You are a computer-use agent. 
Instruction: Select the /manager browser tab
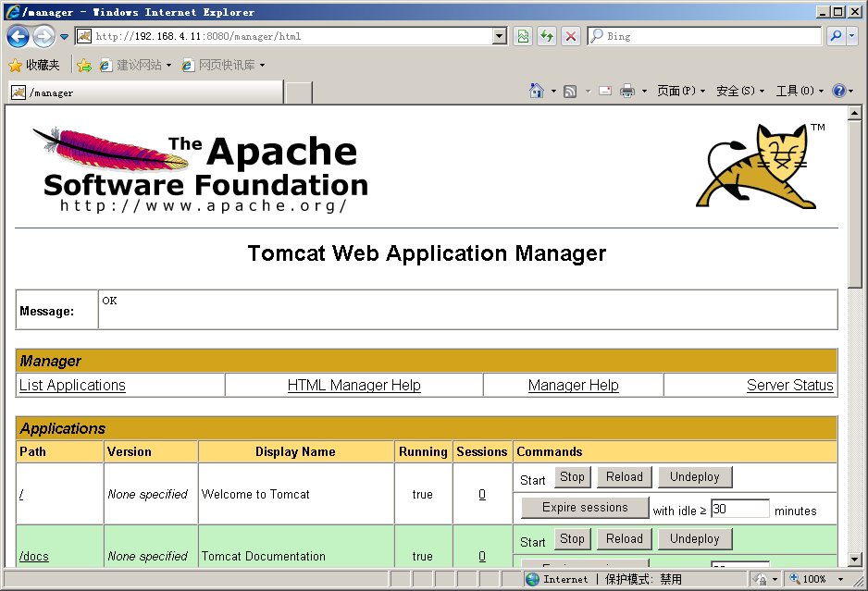pyautogui.click(x=146, y=92)
